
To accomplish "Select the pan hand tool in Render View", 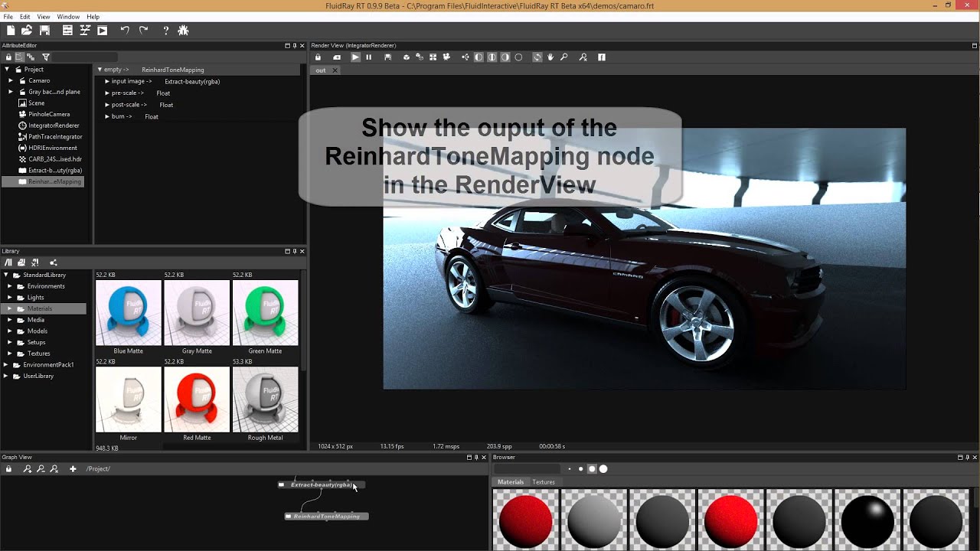I will (x=550, y=57).
